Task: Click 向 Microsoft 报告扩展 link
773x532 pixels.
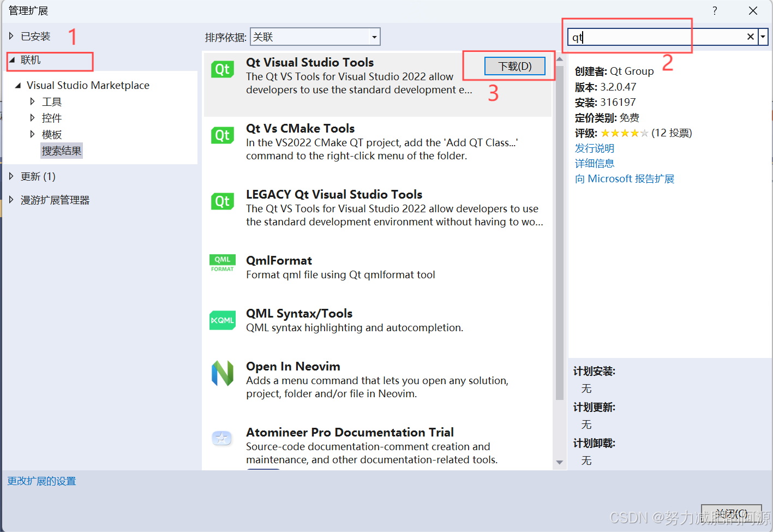Action: (625, 178)
